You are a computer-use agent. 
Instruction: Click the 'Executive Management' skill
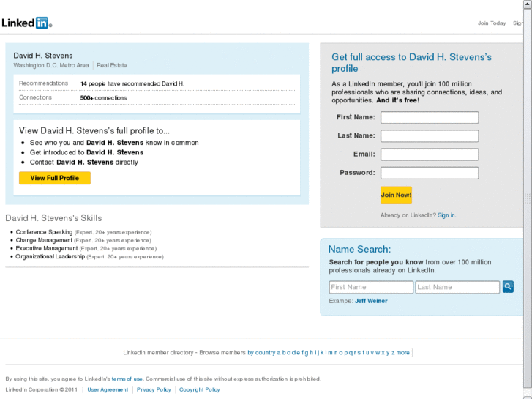[x=47, y=248]
